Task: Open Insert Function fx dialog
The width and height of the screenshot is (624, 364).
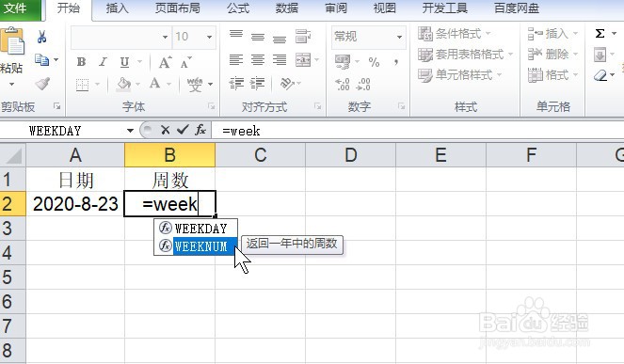Action: click(x=200, y=129)
